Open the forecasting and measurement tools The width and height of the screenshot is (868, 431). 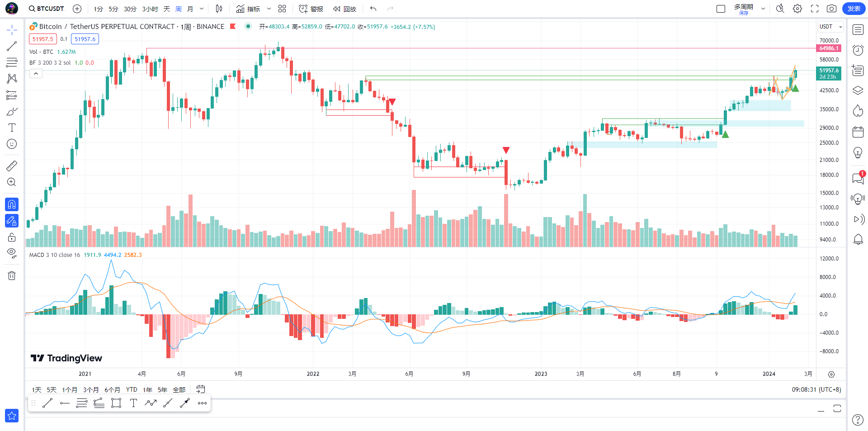(x=12, y=95)
